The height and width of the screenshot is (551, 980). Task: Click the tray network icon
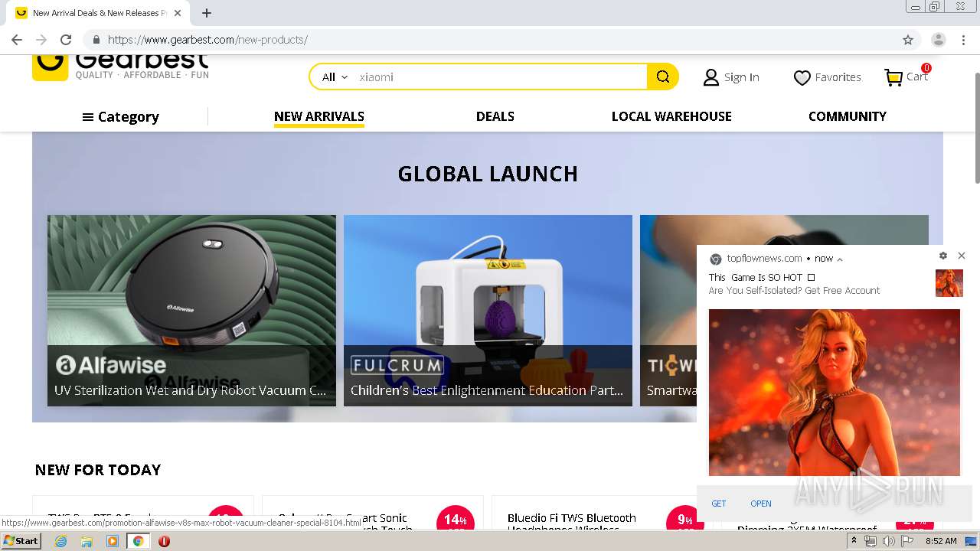coord(871,541)
